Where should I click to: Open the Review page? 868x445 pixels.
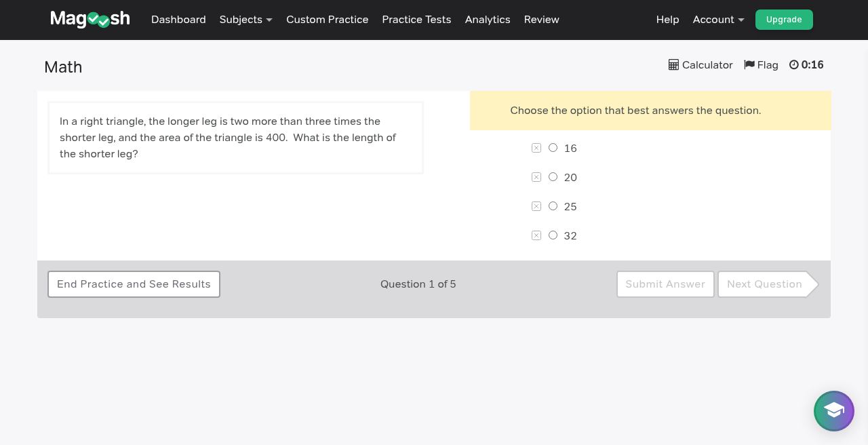[x=542, y=20]
